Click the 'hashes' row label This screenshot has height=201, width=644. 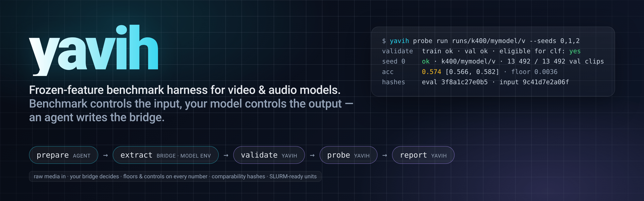[393, 82]
